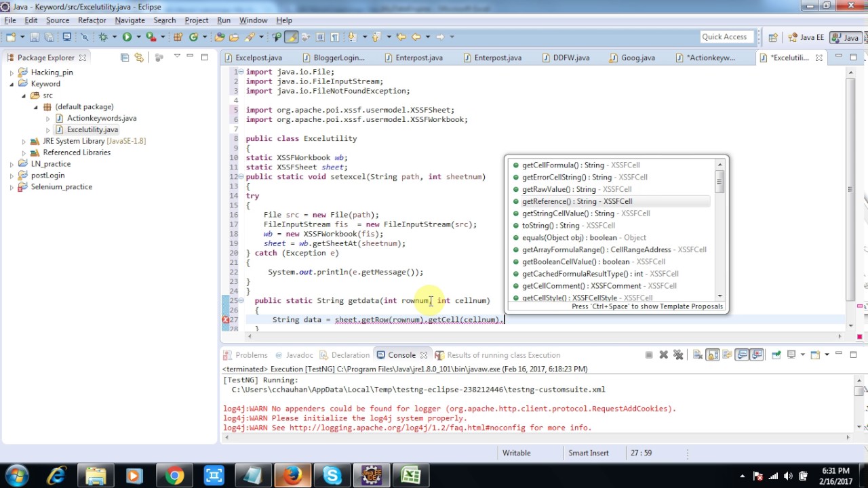
Task: Click Remove Launch console icon
Action: [x=663, y=354]
